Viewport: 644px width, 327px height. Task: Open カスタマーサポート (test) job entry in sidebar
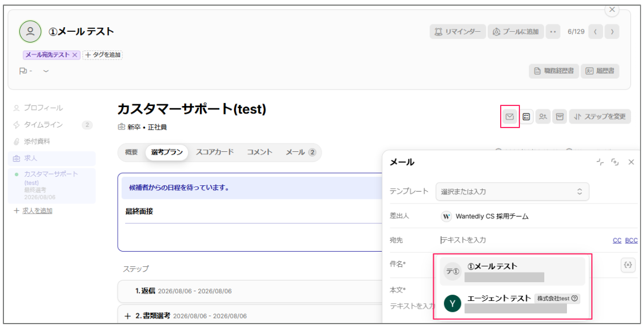click(x=52, y=186)
